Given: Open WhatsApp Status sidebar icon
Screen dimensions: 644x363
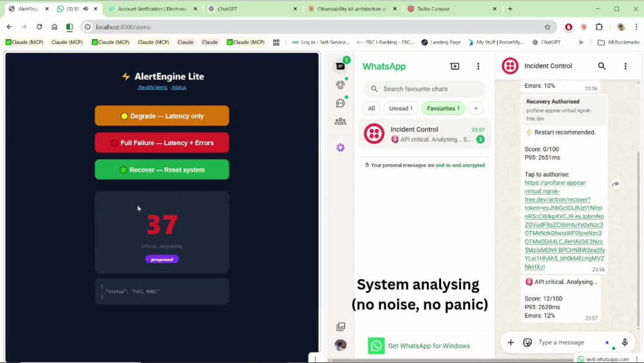Looking at the screenshot, I should tap(341, 84).
